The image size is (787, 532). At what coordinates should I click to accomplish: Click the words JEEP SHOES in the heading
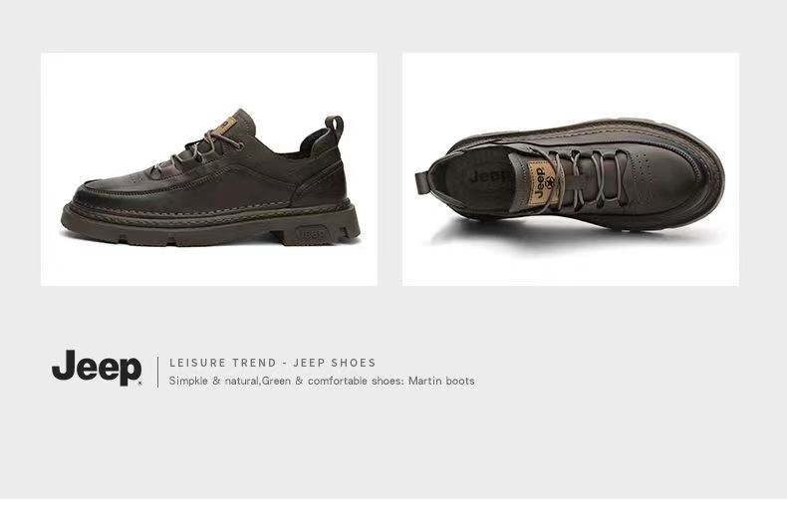[x=335, y=363]
